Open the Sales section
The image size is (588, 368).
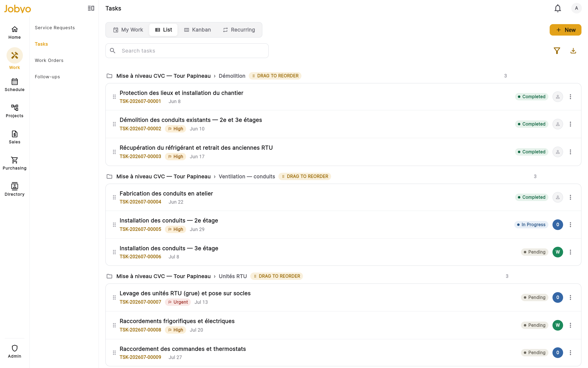click(x=14, y=137)
